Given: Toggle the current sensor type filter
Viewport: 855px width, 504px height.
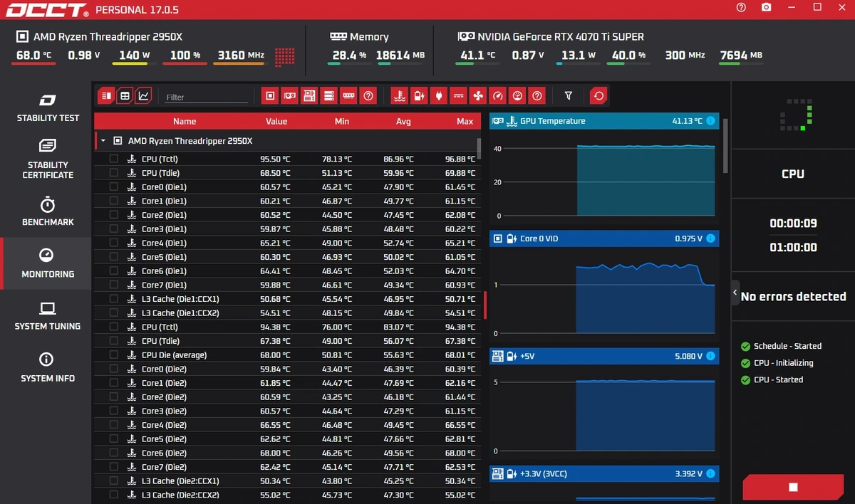Looking at the screenshot, I should [459, 95].
